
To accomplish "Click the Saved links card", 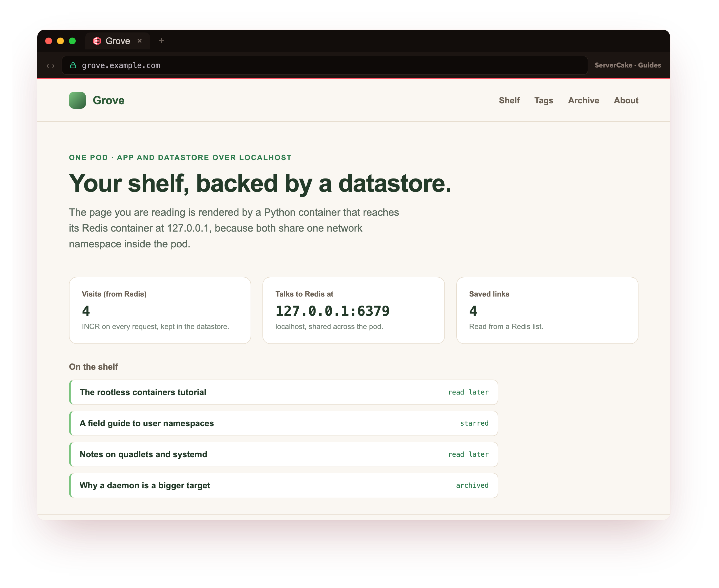I will click(x=547, y=310).
